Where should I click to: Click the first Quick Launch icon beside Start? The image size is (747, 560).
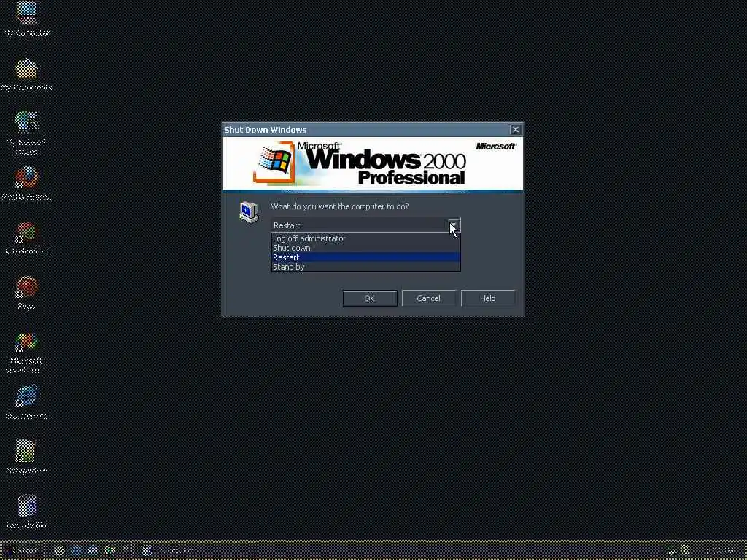[59, 551]
